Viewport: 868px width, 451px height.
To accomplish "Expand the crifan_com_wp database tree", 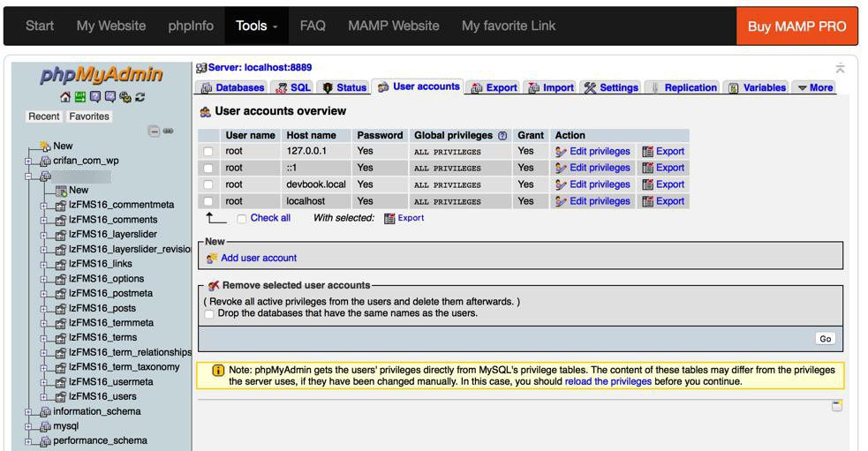I will [x=29, y=162].
